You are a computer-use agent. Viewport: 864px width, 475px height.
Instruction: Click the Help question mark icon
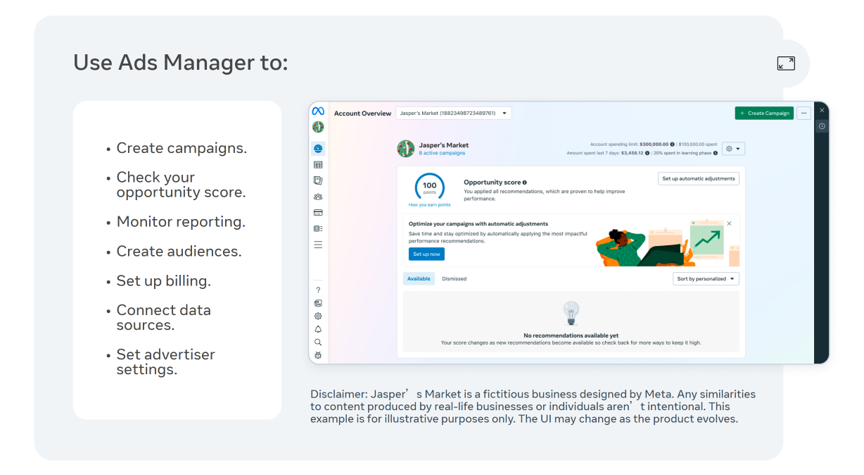click(x=318, y=290)
